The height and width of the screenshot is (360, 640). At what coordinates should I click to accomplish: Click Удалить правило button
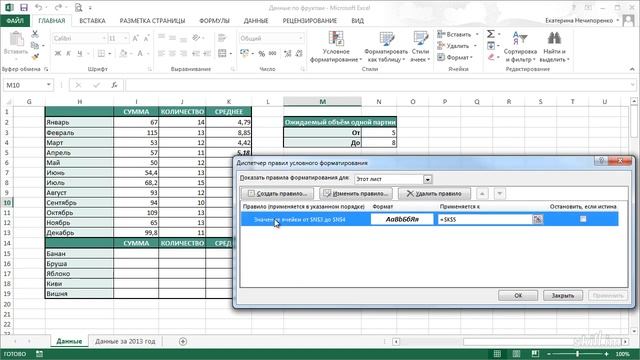click(x=434, y=193)
